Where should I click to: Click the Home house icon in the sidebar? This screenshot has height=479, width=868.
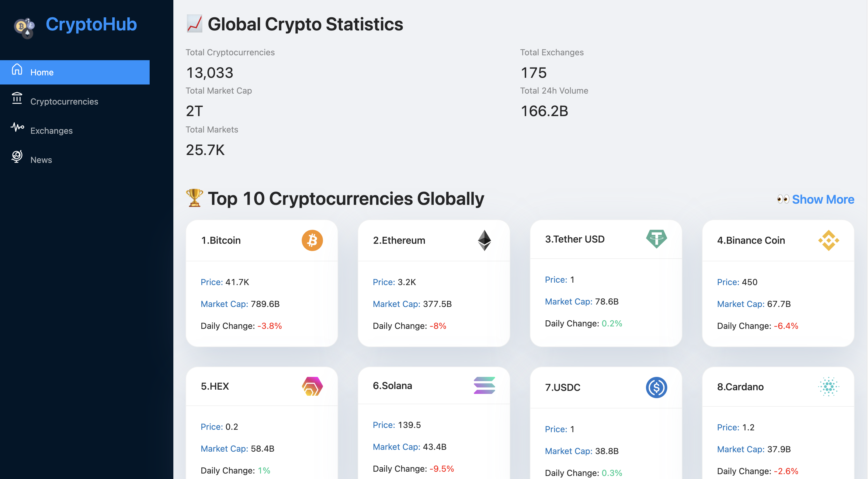tap(17, 69)
